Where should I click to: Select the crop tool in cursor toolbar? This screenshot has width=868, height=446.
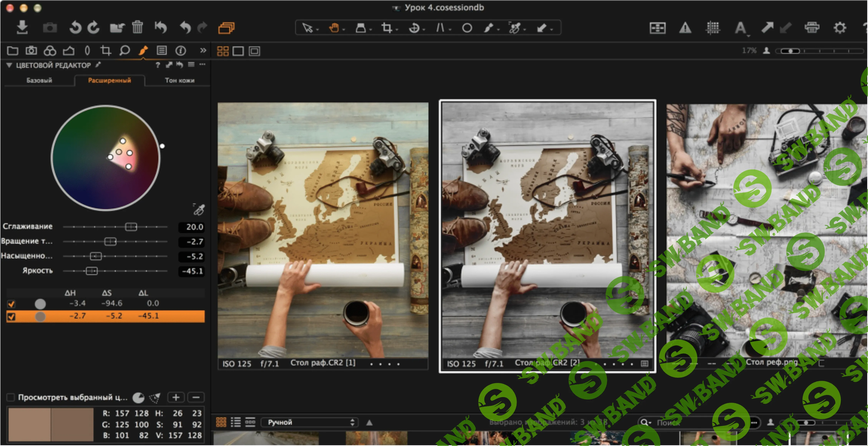387,28
